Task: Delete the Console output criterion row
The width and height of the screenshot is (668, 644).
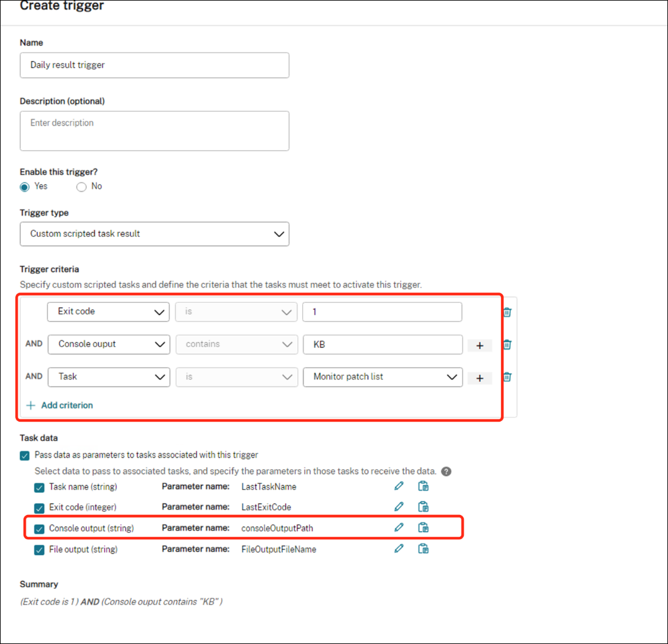Action: (x=508, y=345)
